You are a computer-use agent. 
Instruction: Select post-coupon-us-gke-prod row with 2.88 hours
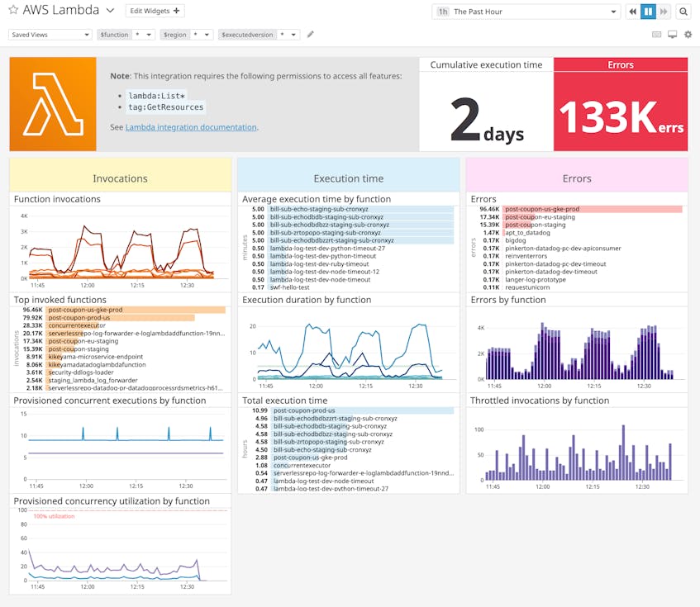click(x=353, y=458)
